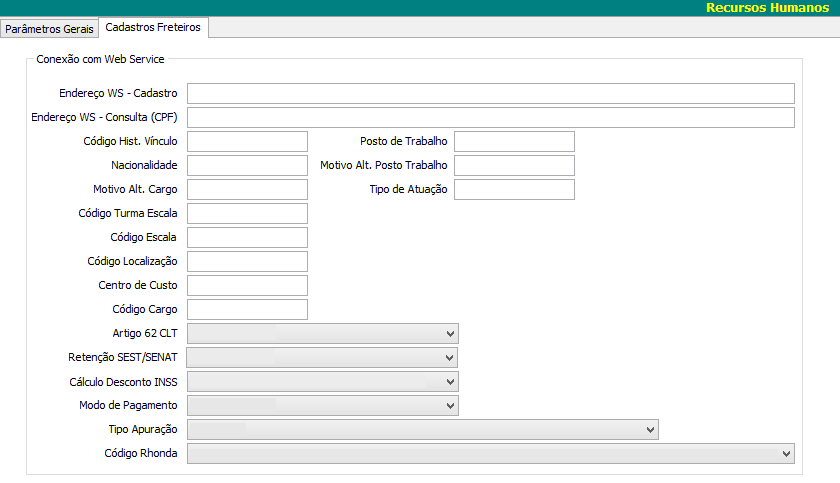Open the Tipo Apuração combo box

click(423, 429)
